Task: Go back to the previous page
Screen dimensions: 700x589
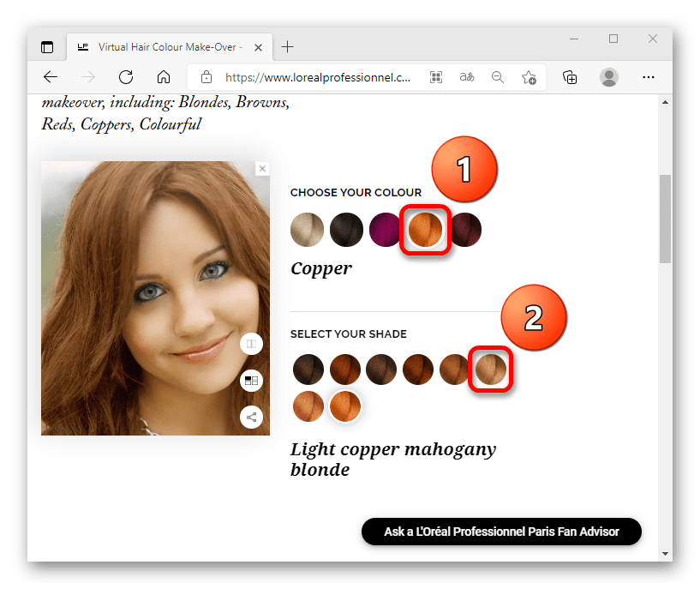Action: click(51, 77)
